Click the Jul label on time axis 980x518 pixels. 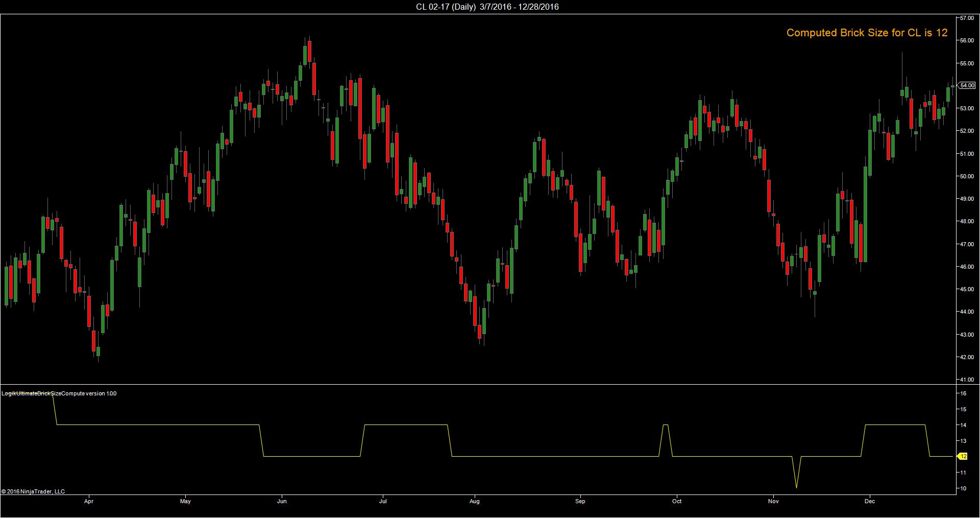pos(383,501)
